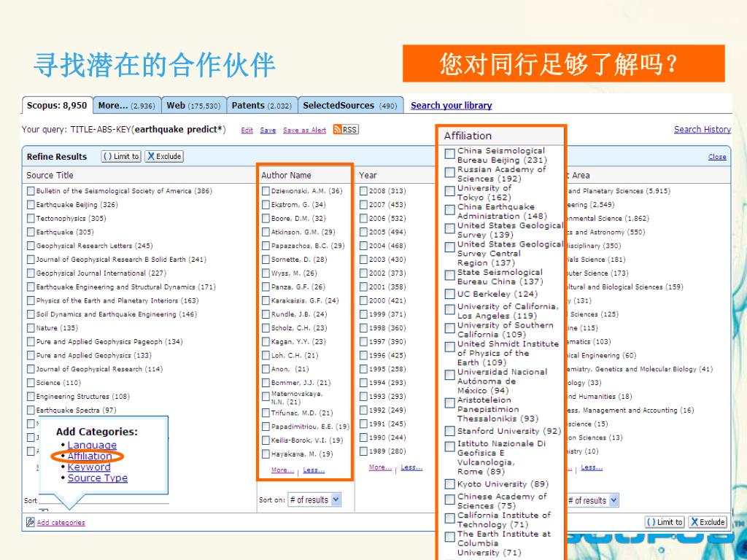The image size is (747, 560).
Task: Check Bulletin of the Seismological Society of America
Action: pos(31,191)
